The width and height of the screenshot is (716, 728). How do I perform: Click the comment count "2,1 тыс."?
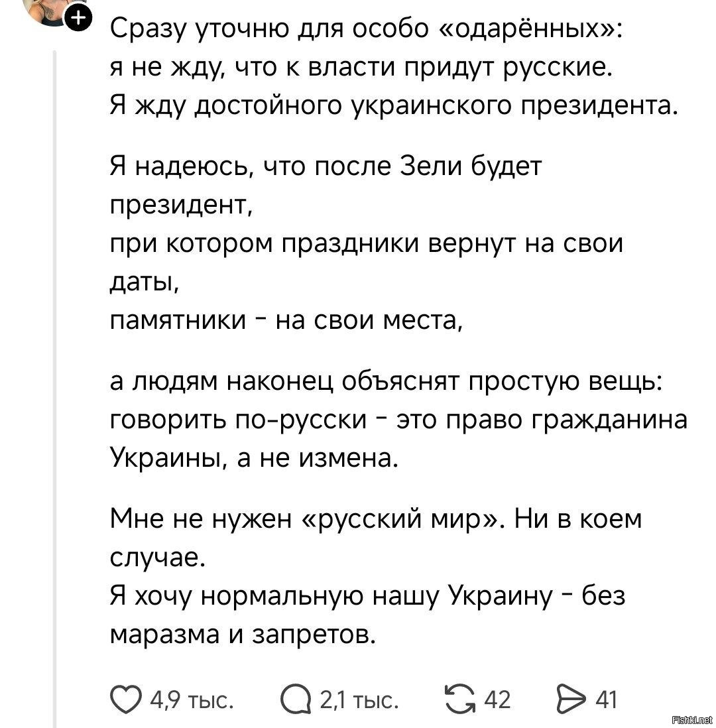point(359,700)
